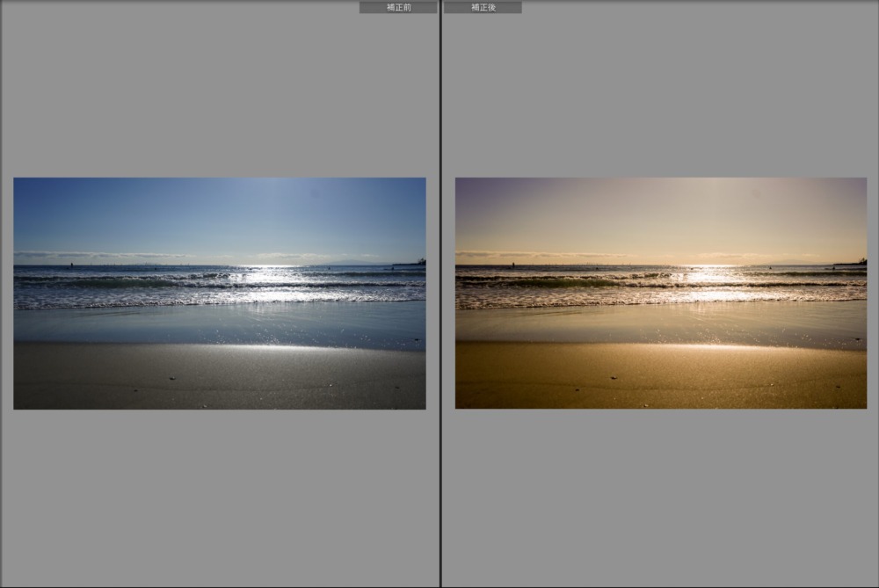Click the wet shoreline reflection in before photo
Viewport: 879px width, 588px height.
click(220, 325)
